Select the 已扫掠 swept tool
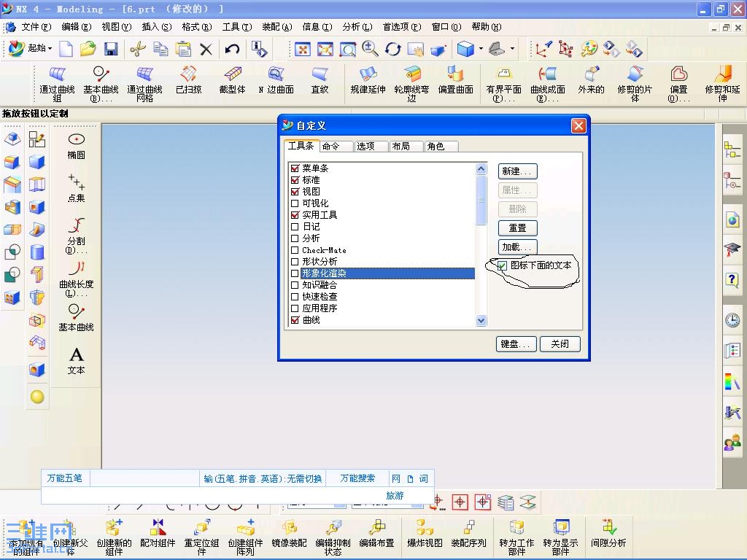The height and width of the screenshot is (560, 747). pos(189,80)
